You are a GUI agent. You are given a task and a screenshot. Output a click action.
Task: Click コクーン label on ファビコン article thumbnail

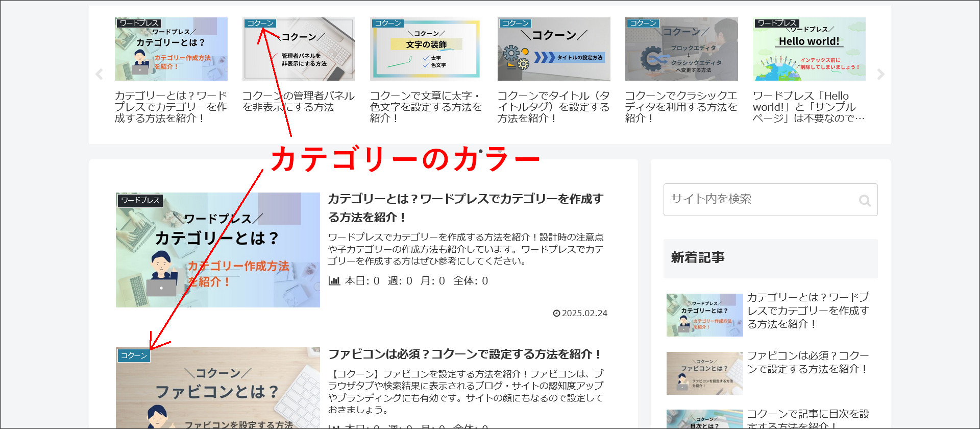tap(134, 355)
